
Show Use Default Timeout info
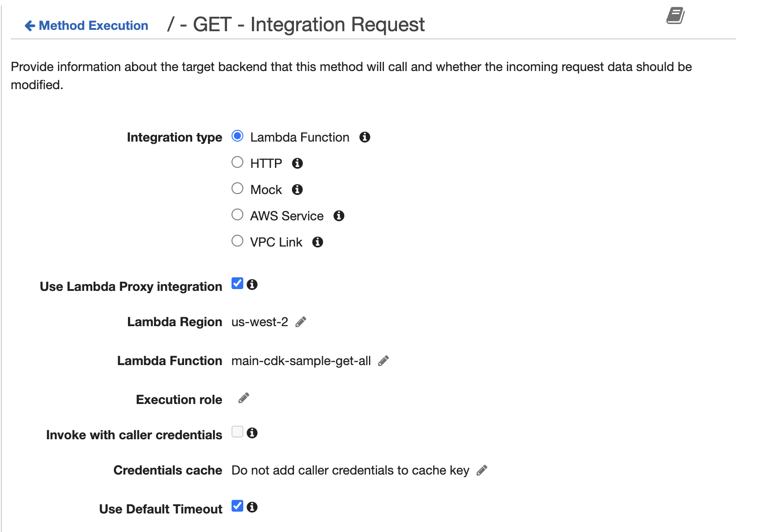(253, 507)
